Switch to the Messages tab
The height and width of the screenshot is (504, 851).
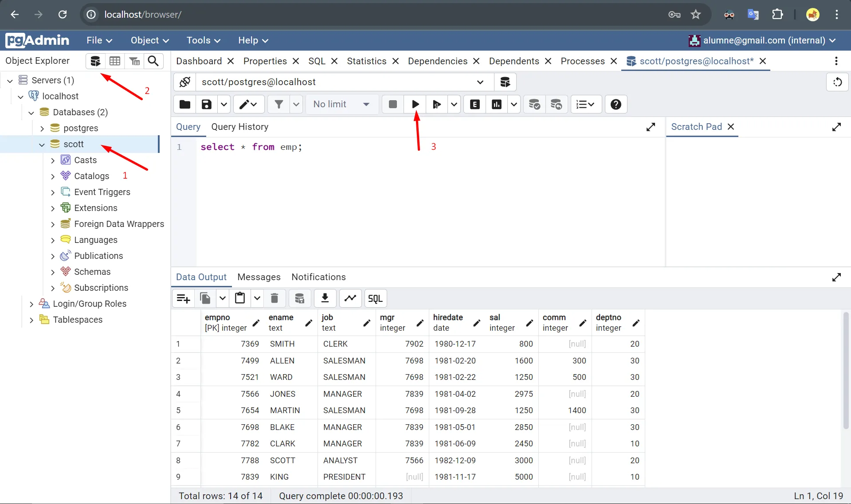259,277
